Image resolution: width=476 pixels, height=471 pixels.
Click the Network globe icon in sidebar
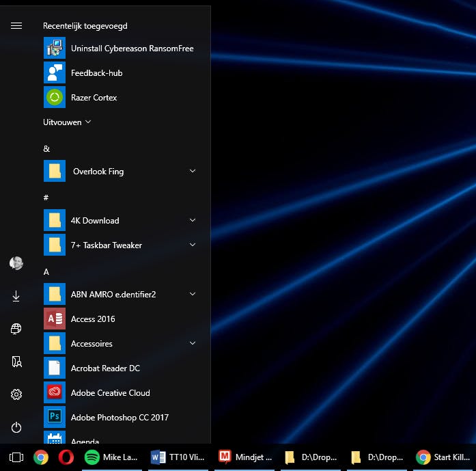click(x=16, y=329)
